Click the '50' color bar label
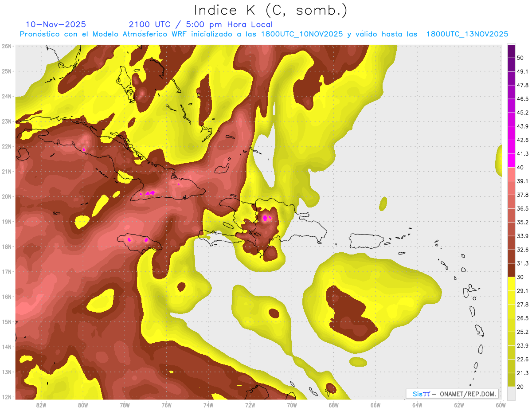The image size is (532, 411). [x=520, y=58]
